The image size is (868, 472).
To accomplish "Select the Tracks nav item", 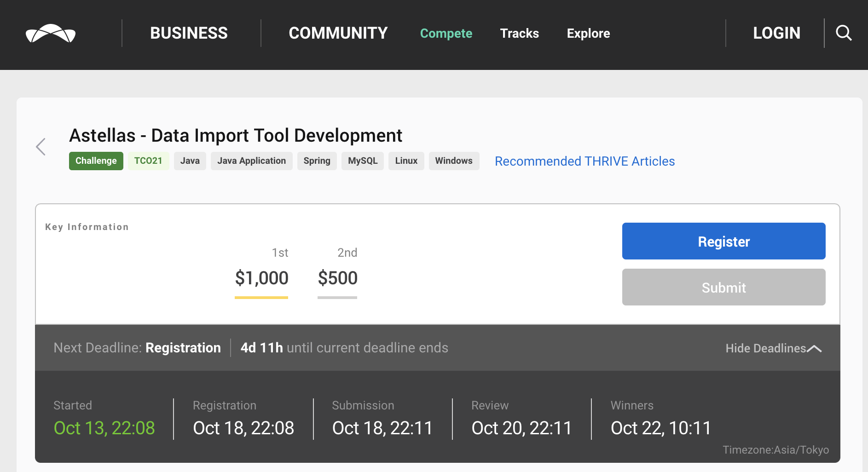I will [520, 34].
